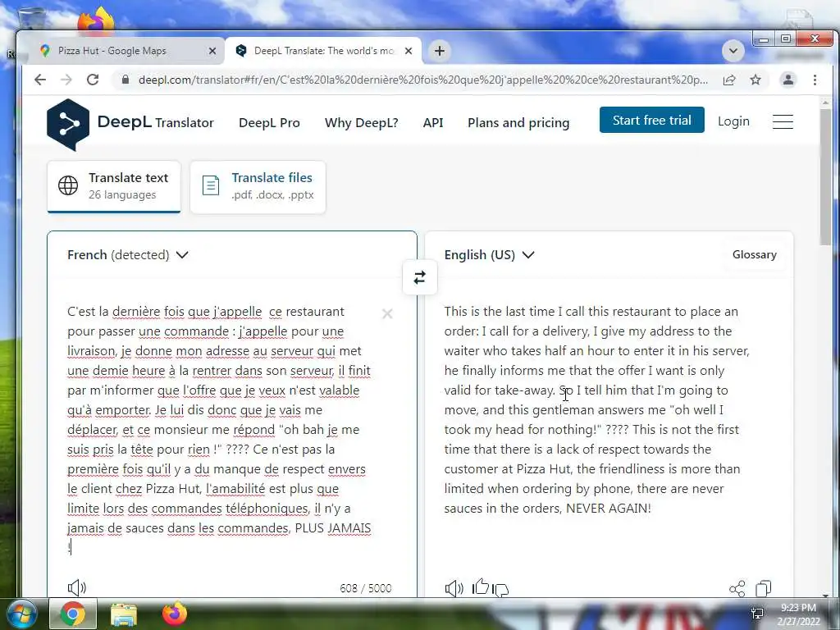Screen dimensions: 840x630
Task: Share this page from address bar
Action: (729, 80)
